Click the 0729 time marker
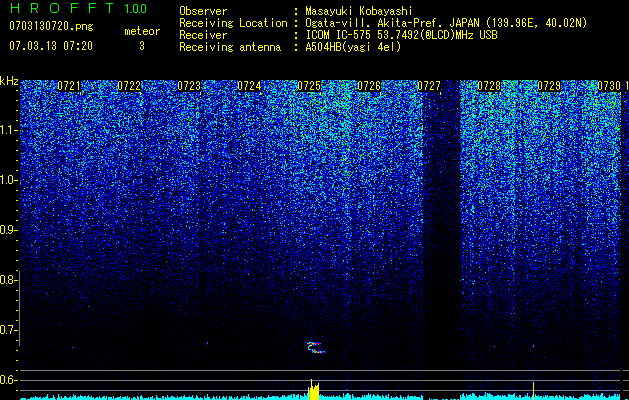This screenshot has height=400, width=629. [x=549, y=86]
